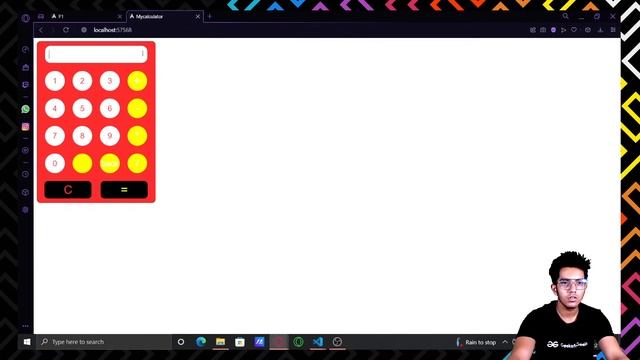Switch to Visual Studio Code in taskbar
This screenshot has height=360, width=640.
click(318, 342)
